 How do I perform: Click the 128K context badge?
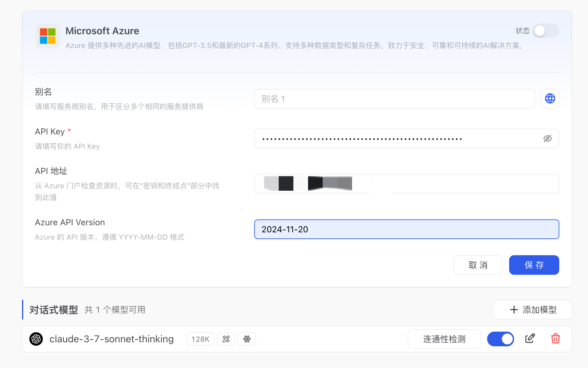pyautogui.click(x=200, y=339)
